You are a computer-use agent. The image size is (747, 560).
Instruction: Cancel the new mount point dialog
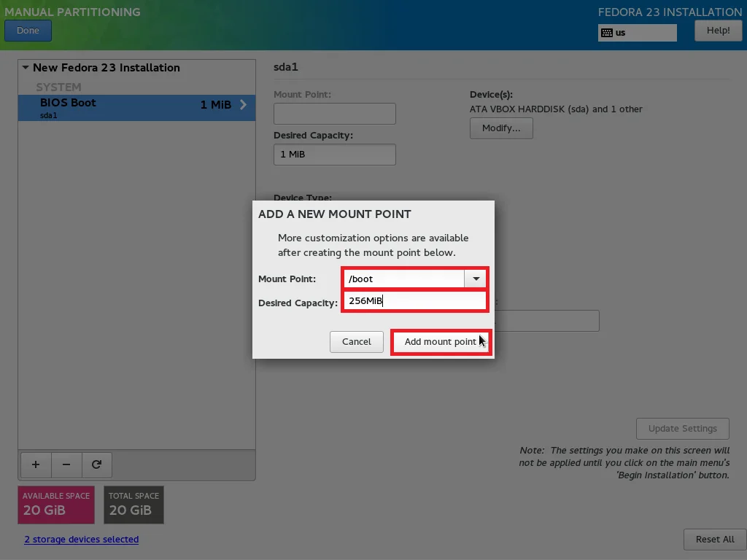356,341
